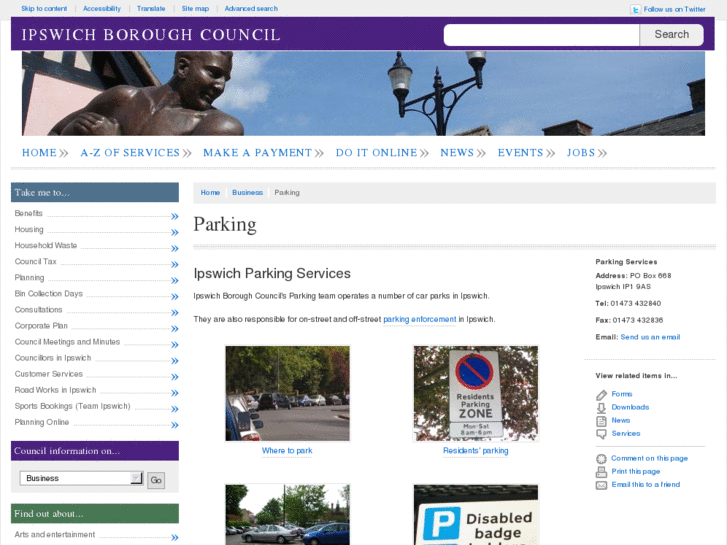This screenshot has height=545, width=727.
Task: Click the printer icon
Action: pyautogui.click(x=601, y=472)
